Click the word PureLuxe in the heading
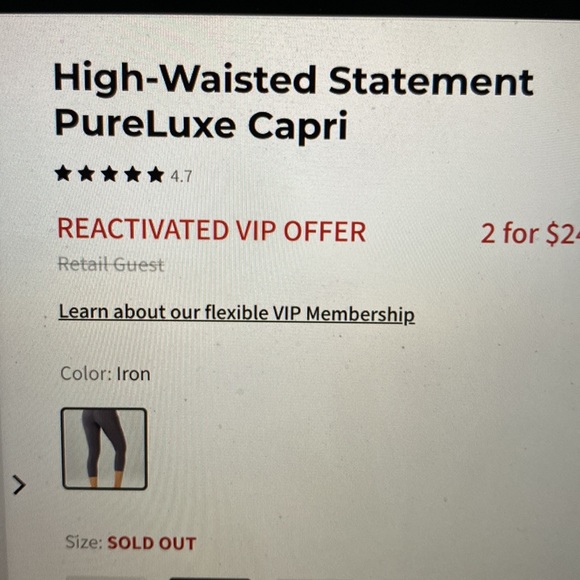The height and width of the screenshot is (580, 580). [145, 124]
